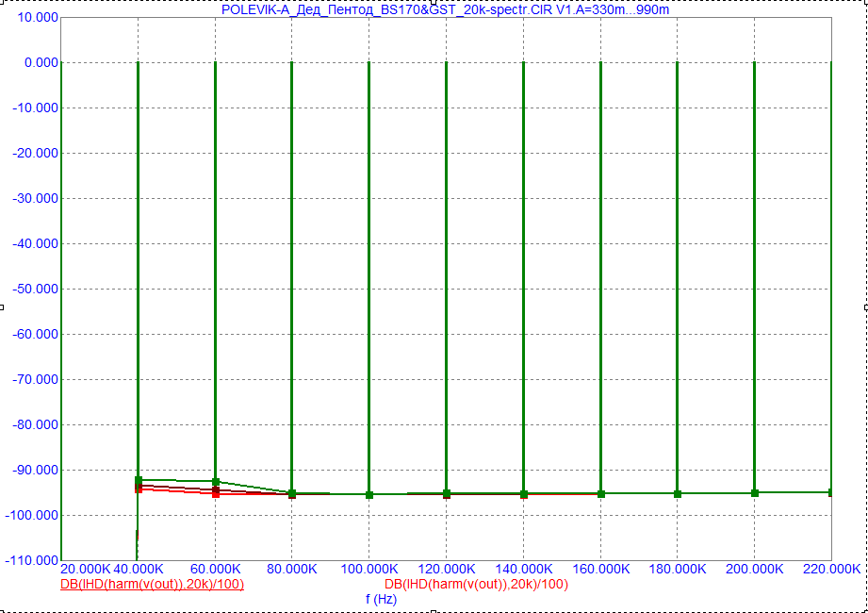Click the 10.000 y-axis value
This screenshot has width=868, height=613.
click(x=38, y=18)
